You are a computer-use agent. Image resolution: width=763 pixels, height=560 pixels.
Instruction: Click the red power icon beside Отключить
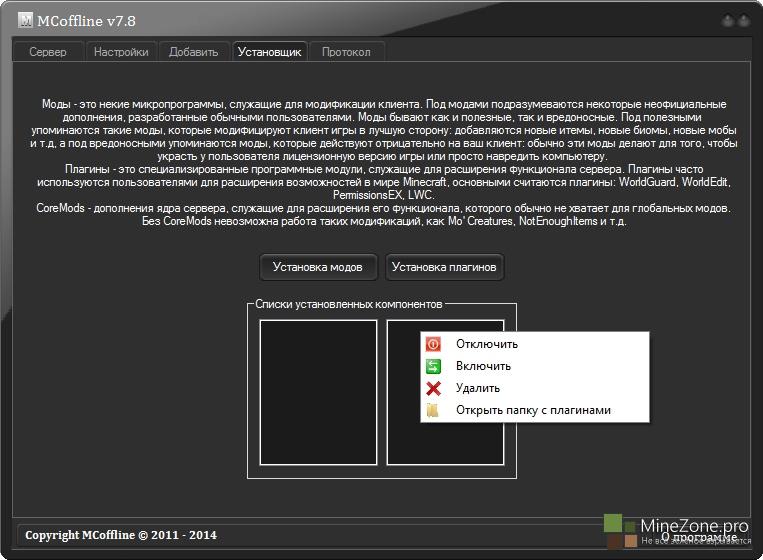tap(433, 344)
